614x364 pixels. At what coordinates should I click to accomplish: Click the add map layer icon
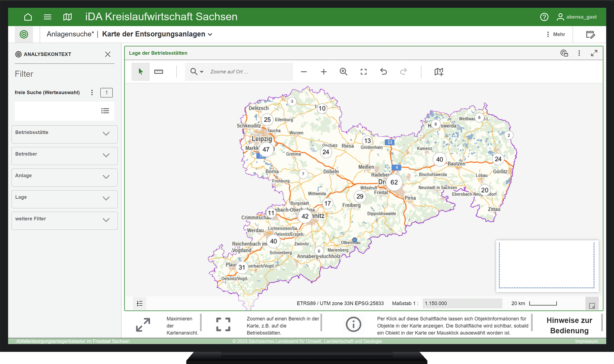click(x=439, y=72)
